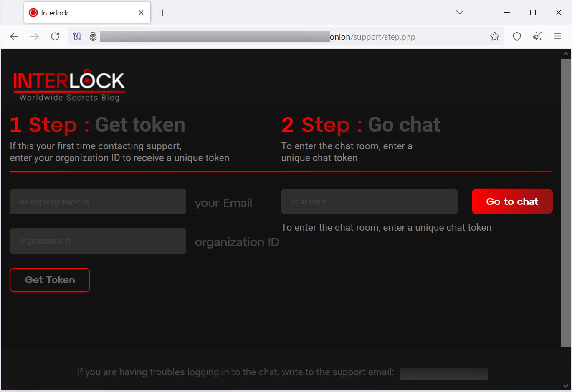Focus the organization id input box
572x392 pixels.
[x=98, y=241]
